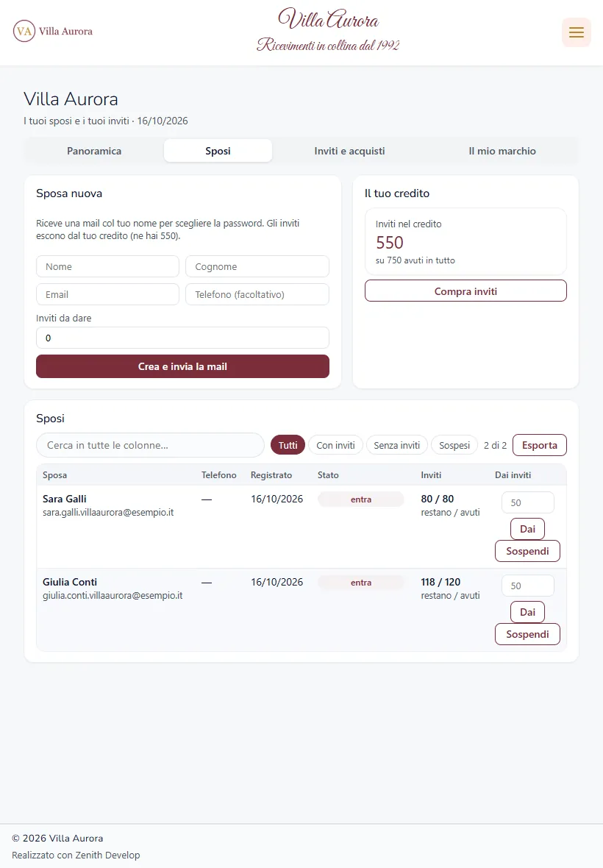Export the list with Esporta

tap(539, 445)
